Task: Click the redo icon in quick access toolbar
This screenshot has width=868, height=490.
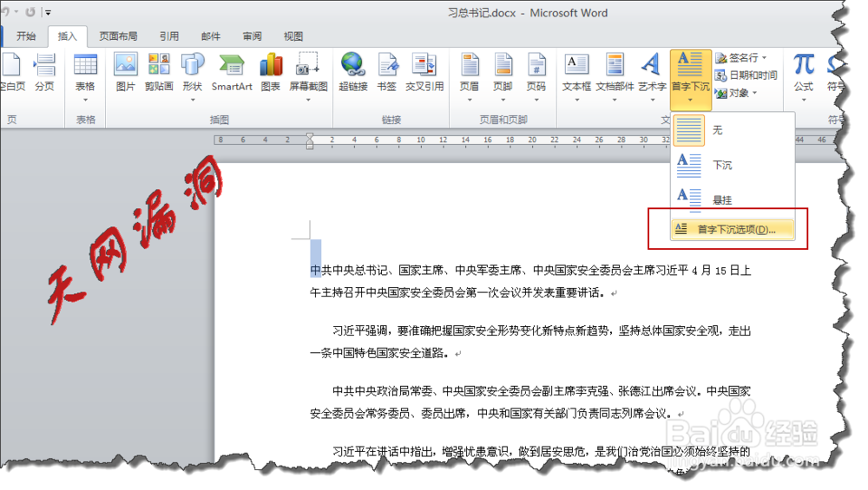Action: (x=30, y=11)
